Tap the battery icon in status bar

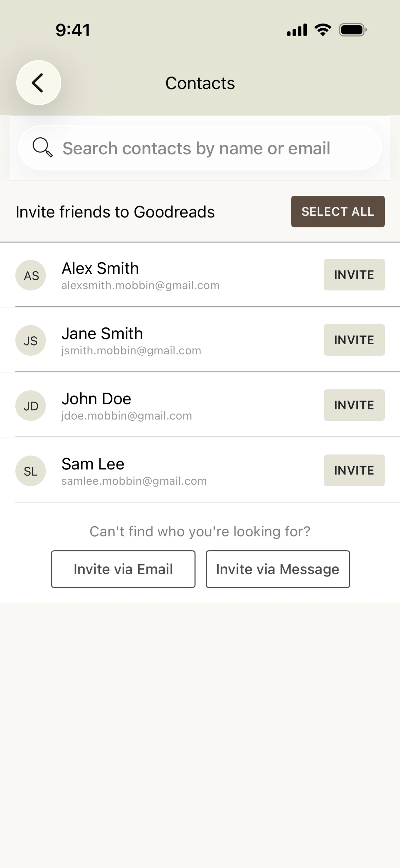352,30
